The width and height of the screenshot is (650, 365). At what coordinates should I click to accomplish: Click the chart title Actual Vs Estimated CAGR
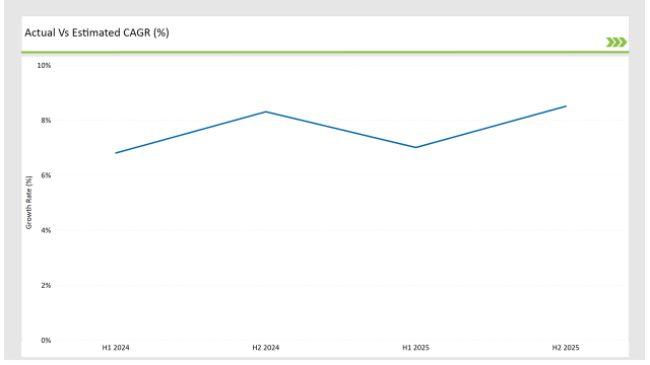click(x=97, y=33)
